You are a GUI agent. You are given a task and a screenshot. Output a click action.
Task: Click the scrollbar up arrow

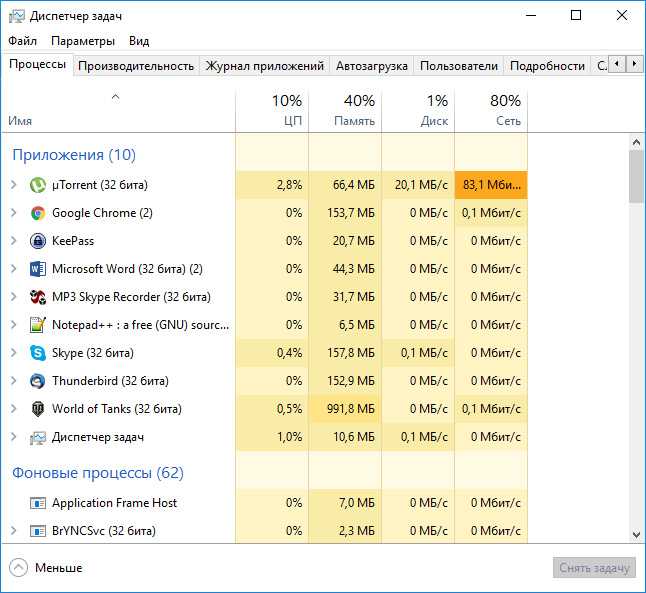[636, 143]
